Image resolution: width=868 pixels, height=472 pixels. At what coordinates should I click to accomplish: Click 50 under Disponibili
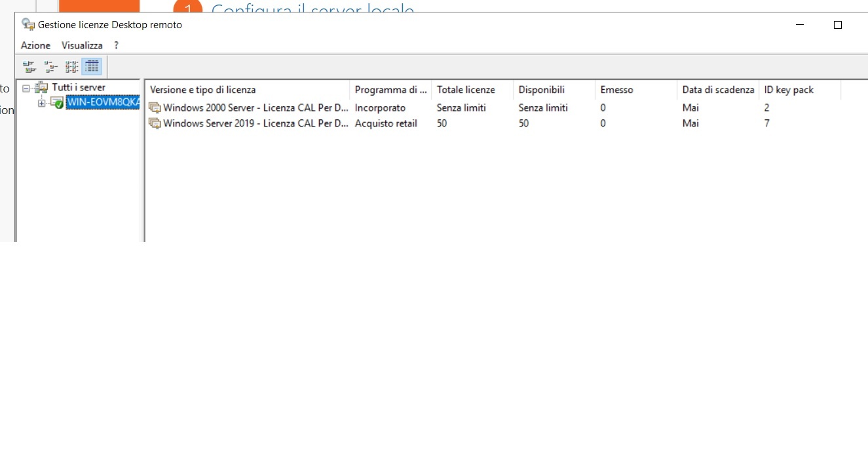[x=523, y=123]
